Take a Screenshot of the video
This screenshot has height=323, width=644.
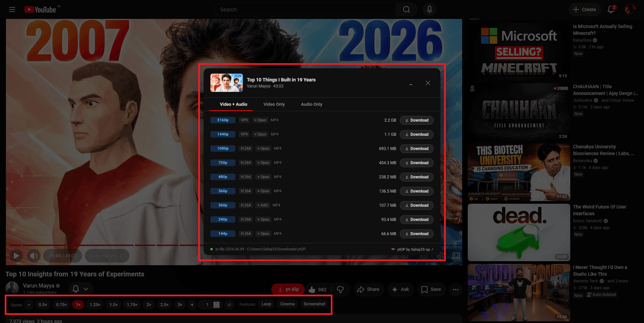tap(314, 304)
